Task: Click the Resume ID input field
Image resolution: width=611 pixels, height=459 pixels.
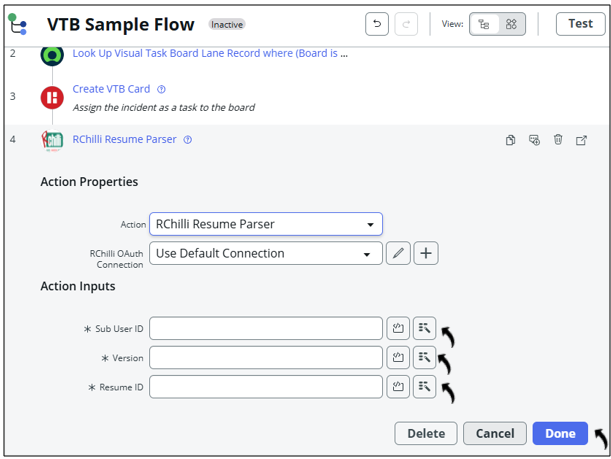Action: (x=266, y=386)
